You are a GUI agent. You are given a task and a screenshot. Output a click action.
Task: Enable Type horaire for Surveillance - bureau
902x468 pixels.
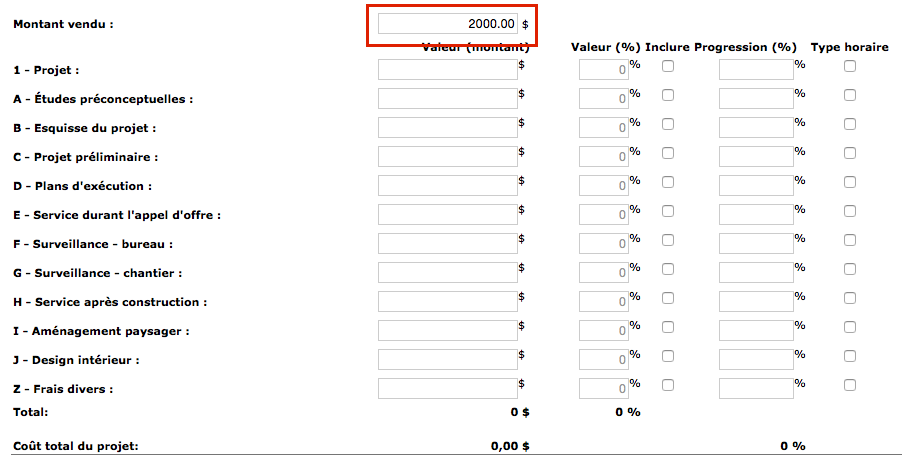850,240
